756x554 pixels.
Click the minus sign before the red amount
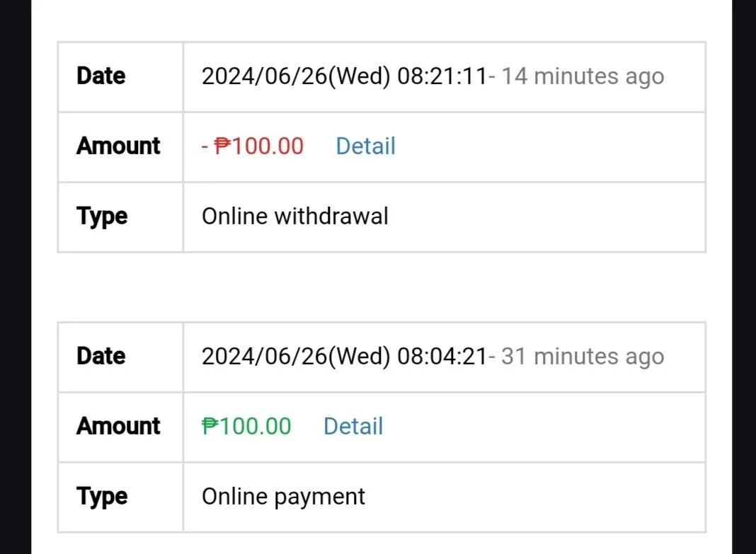click(205, 146)
